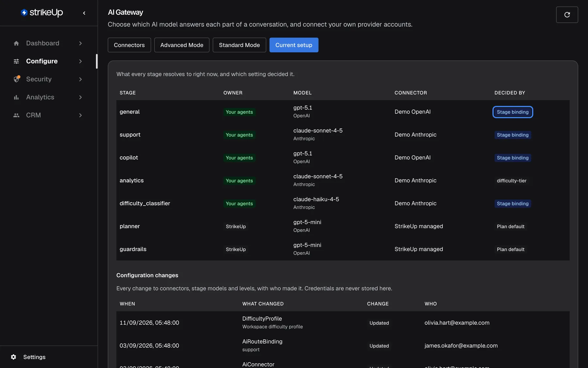This screenshot has height=368, width=588.
Task: Click the difficulty-tier badge in analytics row
Action: click(512, 181)
